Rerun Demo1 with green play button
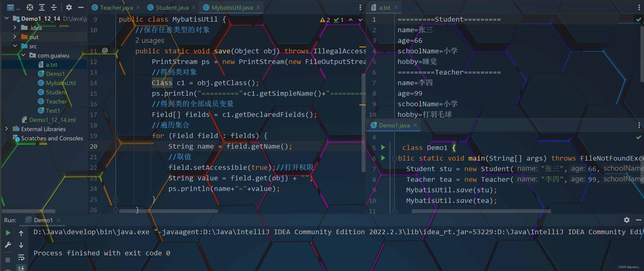 pos(8,233)
